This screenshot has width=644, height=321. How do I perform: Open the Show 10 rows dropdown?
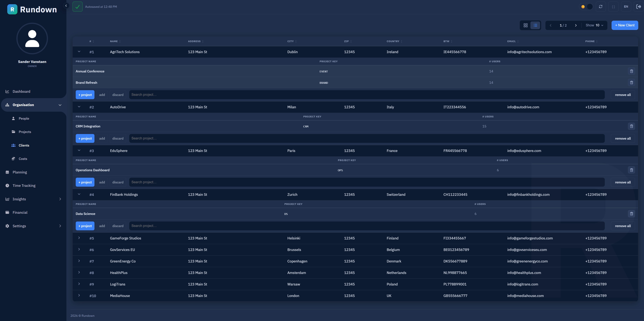tap(594, 25)
